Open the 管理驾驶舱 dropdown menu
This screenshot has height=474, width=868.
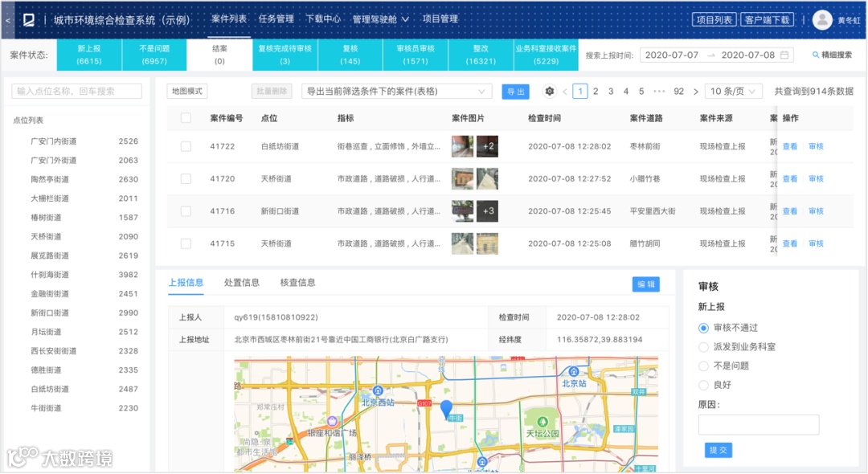[381, 19]
